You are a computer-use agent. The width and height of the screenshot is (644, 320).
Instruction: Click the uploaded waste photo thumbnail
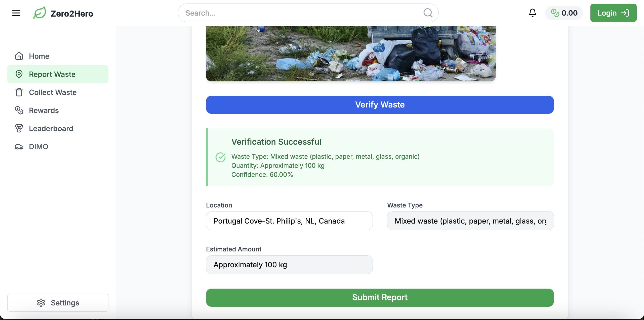click(351, 54)
